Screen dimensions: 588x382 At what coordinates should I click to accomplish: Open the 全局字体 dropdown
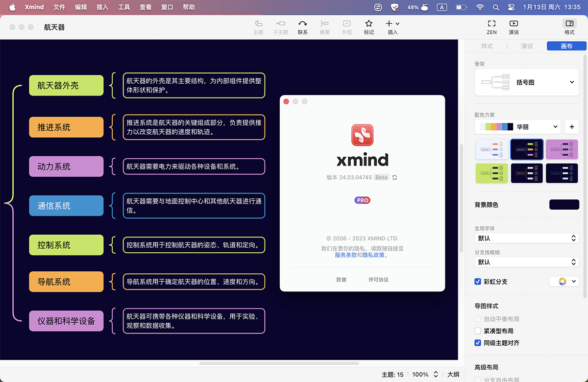[527, 238]
